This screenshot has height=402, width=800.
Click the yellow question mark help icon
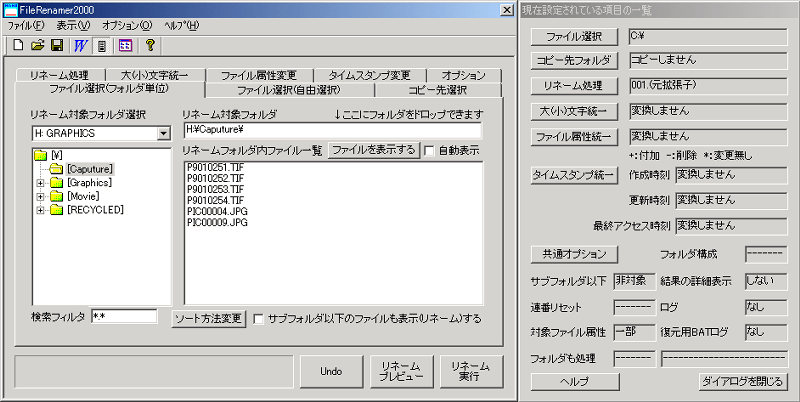tap(149, 45)
